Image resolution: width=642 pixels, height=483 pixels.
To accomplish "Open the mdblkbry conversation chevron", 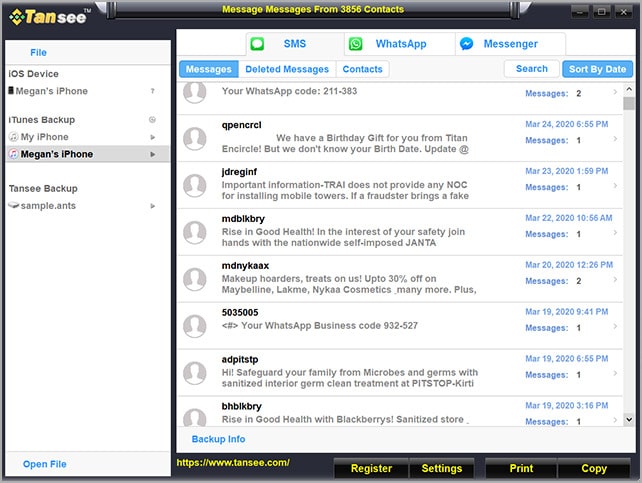I will pos(615,234).
